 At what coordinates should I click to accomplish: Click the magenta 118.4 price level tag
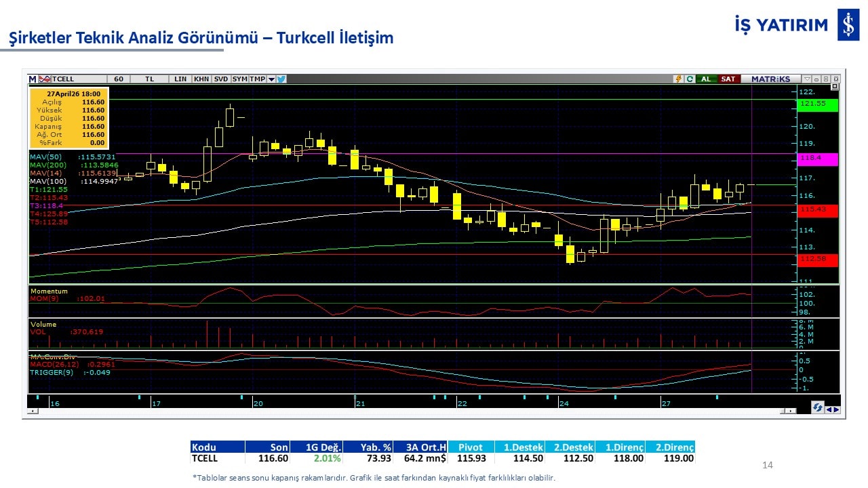[818, 159]
